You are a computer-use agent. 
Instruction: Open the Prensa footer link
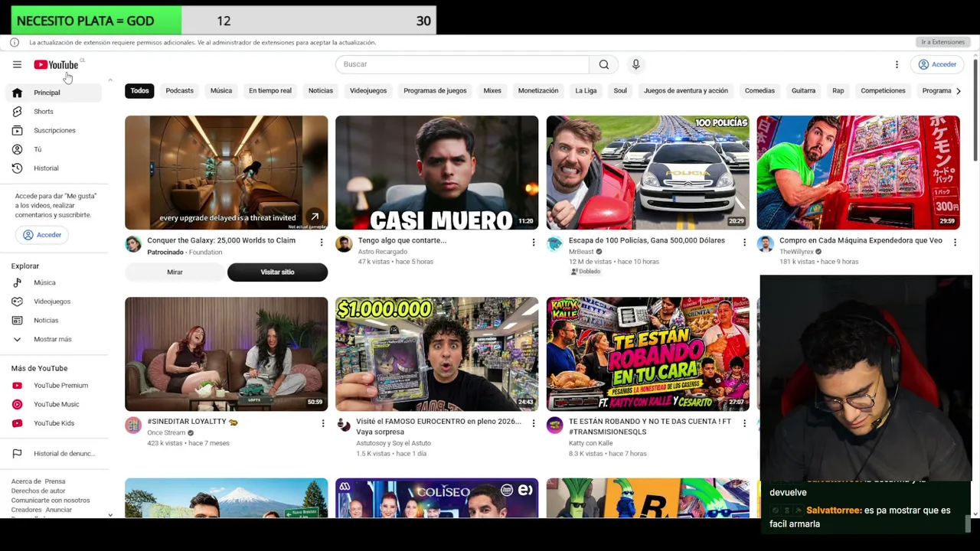55,481
